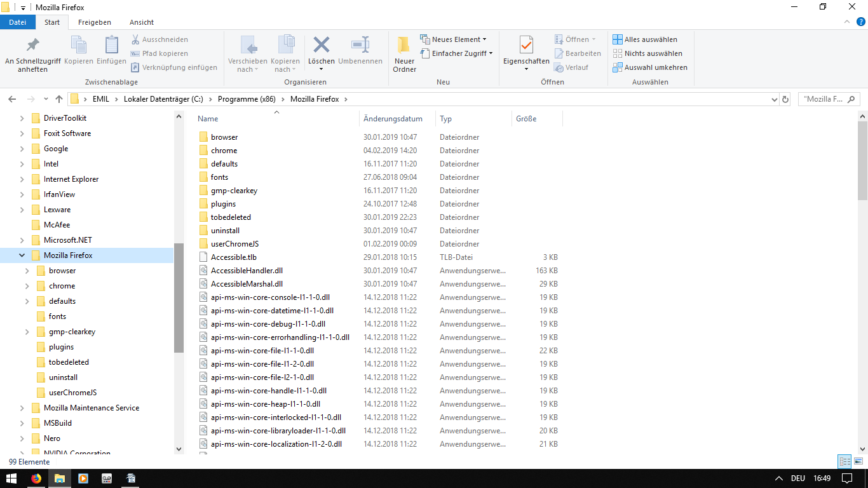868x488 pixels.
Task: Open Eigenschaften properties icon
Action: click(526, 46)
